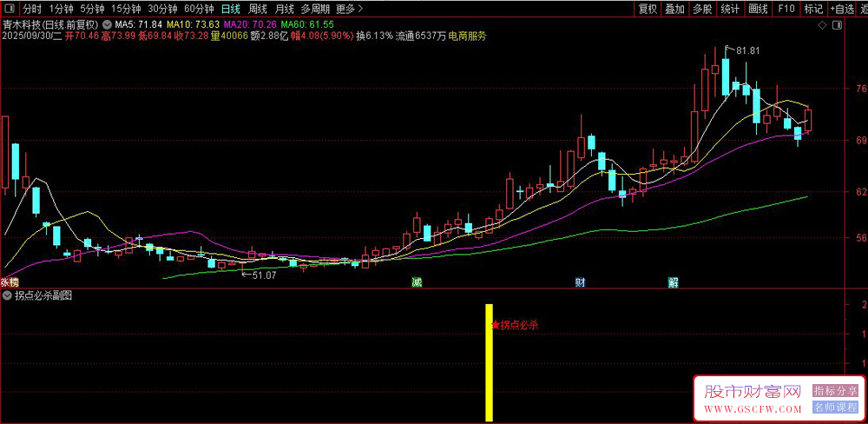Click the green MA60: 61.55 label

coord(307,25)
